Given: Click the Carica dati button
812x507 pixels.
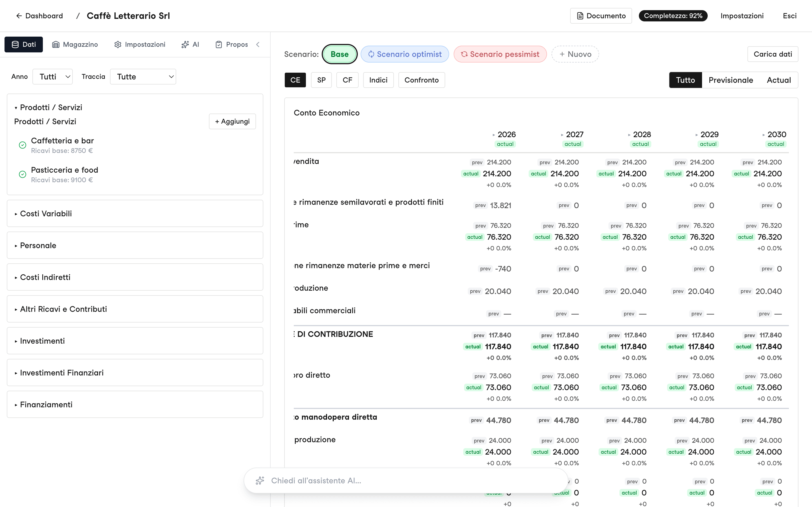Looking at the screenshot, I should 773,54.
